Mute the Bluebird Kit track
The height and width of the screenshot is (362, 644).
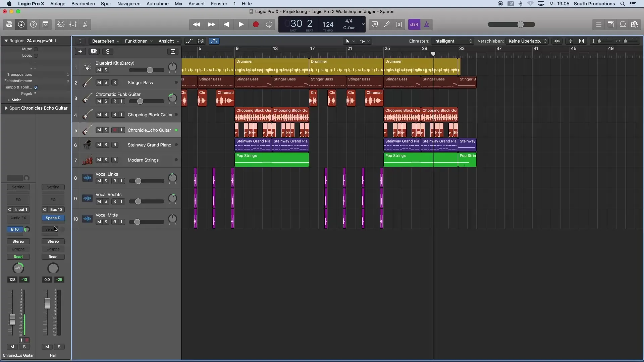99,70
